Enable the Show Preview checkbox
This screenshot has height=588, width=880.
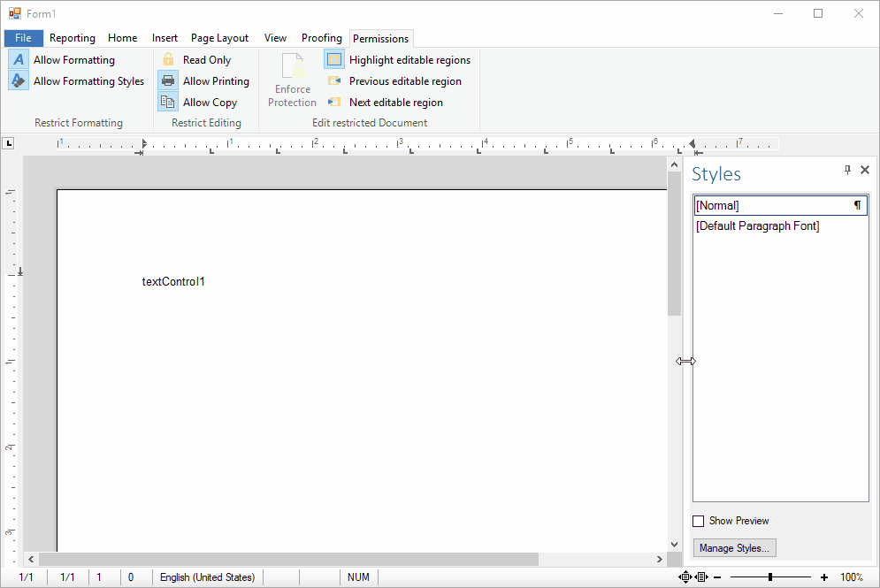(698, 521)
